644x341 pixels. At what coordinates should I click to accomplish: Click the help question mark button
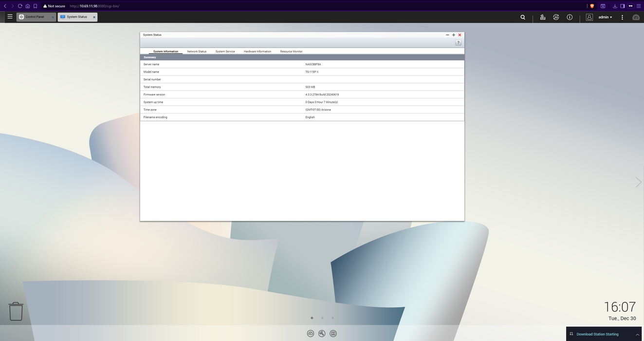458,43
